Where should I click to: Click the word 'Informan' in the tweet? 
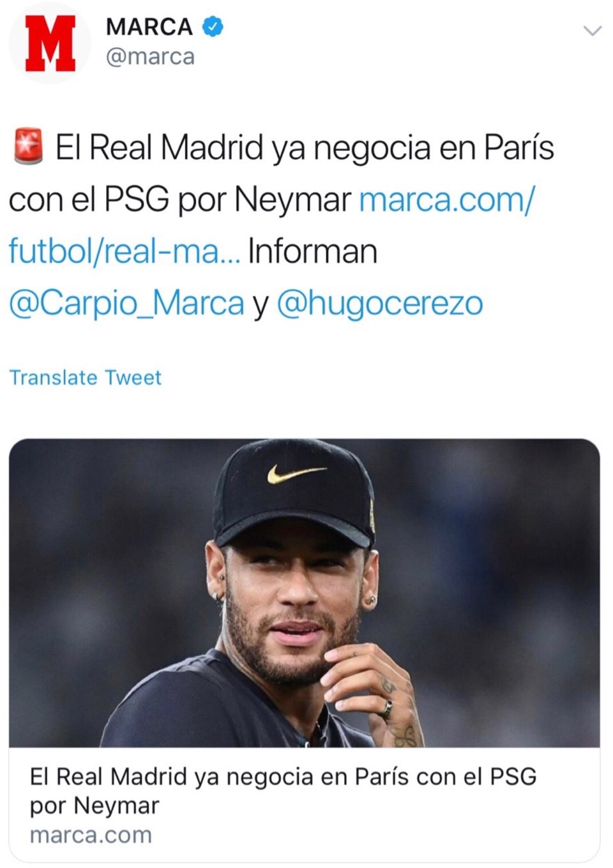(x=312, y=251)
